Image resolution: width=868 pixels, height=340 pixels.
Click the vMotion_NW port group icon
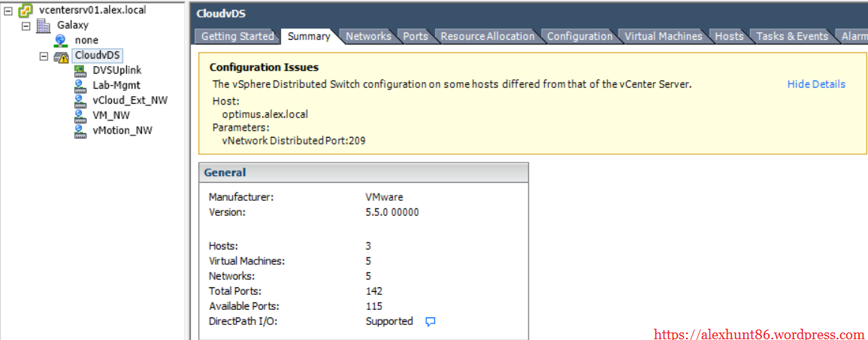coord(80,131)
